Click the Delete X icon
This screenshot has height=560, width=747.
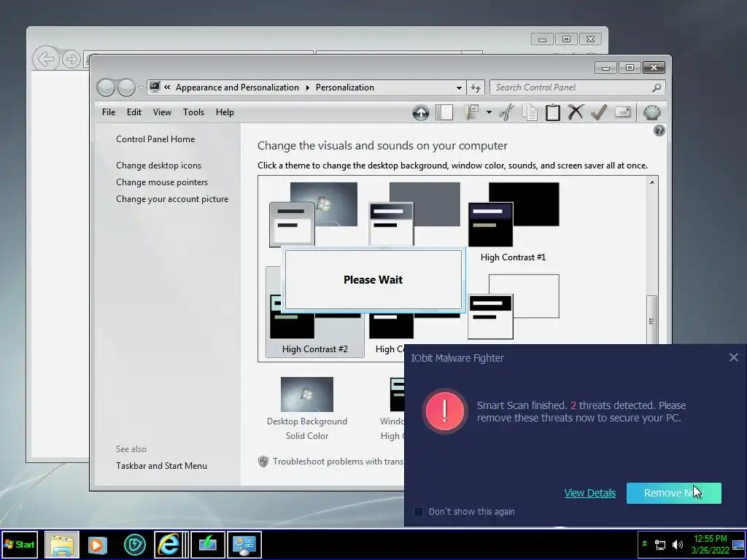(576, 113)
